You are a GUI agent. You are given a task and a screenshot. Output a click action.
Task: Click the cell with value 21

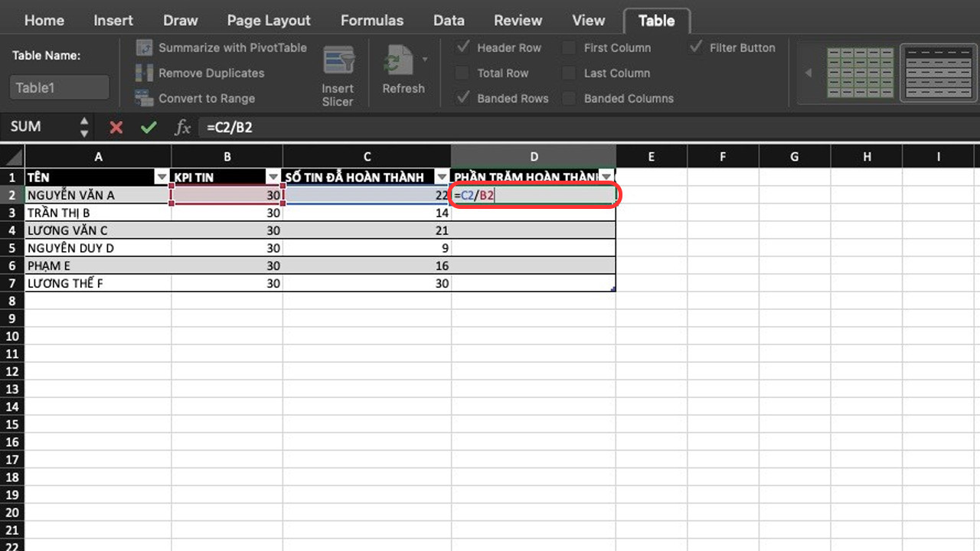click(367, 230)
